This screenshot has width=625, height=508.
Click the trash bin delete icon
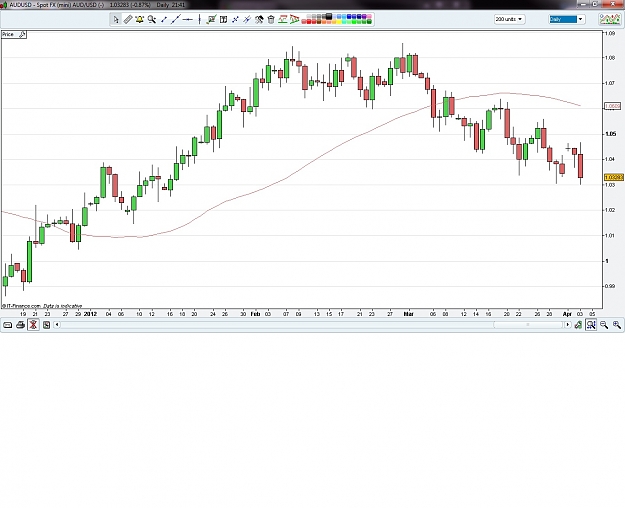(x=271, y=19)
